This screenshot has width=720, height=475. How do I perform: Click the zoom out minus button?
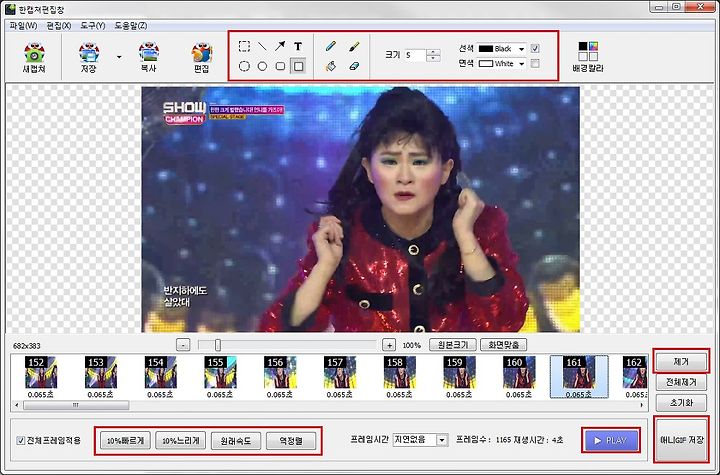[x=183, y=345]
